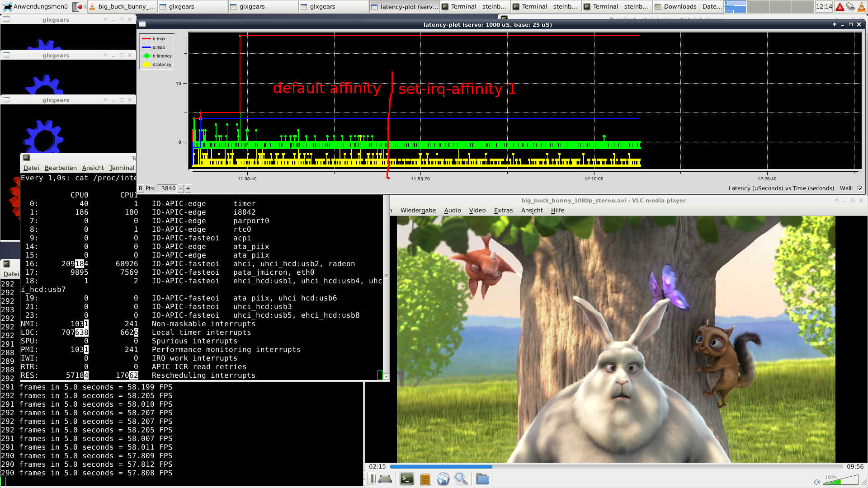This screenshot has width=868, height=488.
Task: Mute audio with the VLC speaker icon
Action: pos(817,482)
